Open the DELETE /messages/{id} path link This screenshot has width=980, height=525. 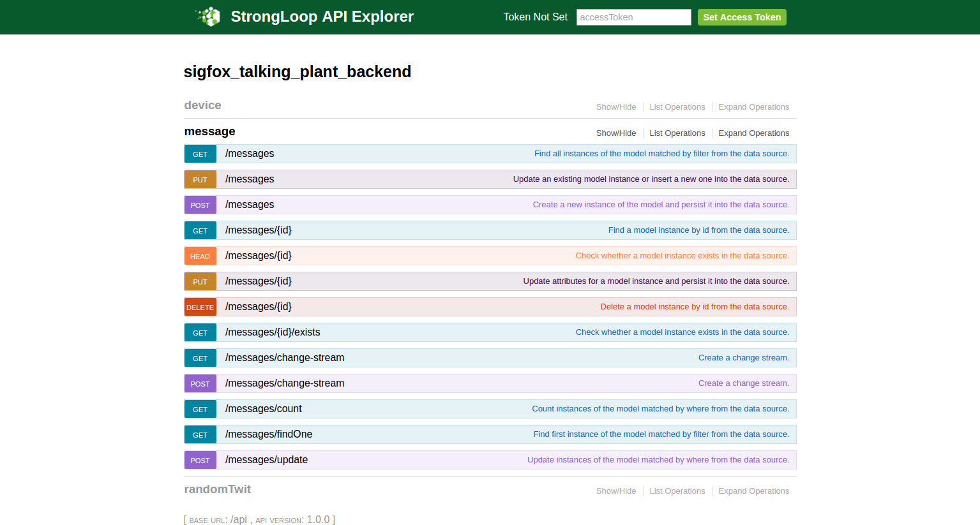[x=259, y=307]
